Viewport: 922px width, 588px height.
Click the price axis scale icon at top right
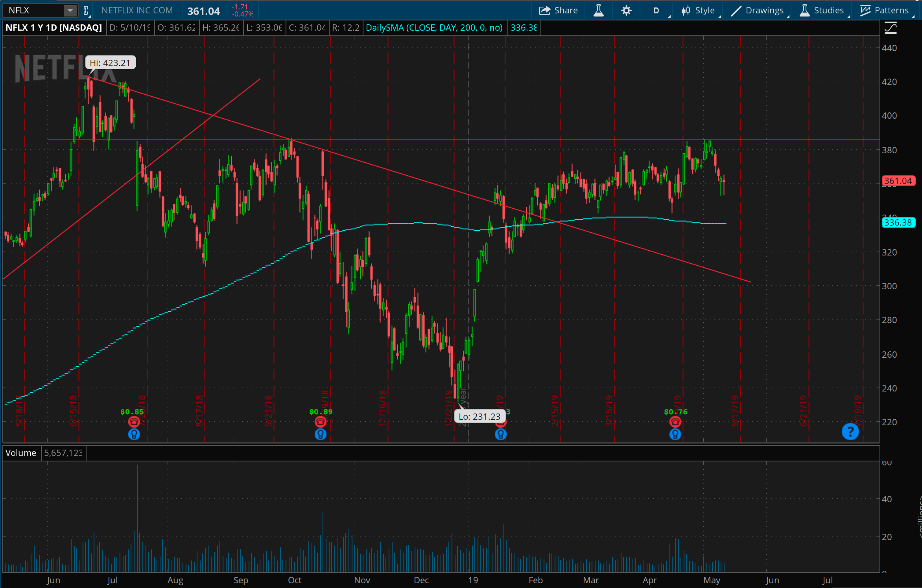(891, 28)
